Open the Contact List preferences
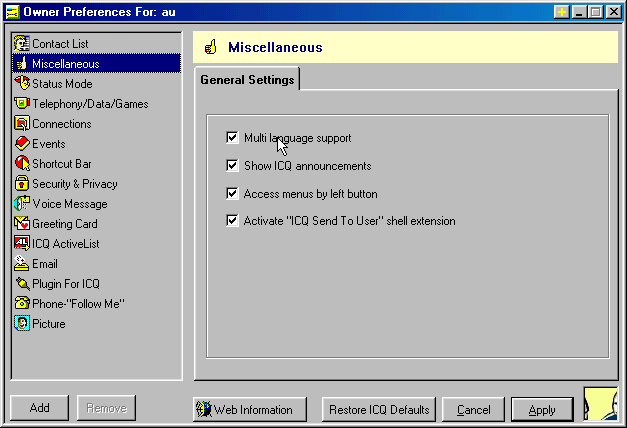The height and width of the screenshot is (428, 627). click(96, 44)
